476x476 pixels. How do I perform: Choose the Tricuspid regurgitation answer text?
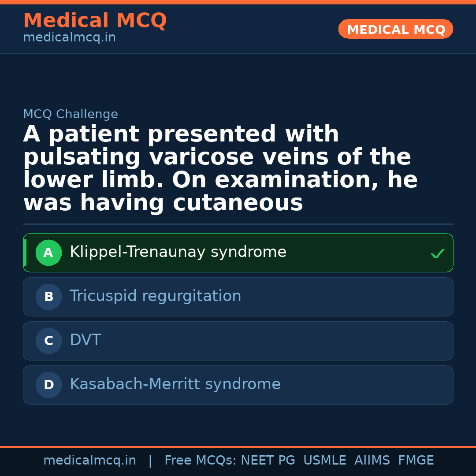click(155, 296)
